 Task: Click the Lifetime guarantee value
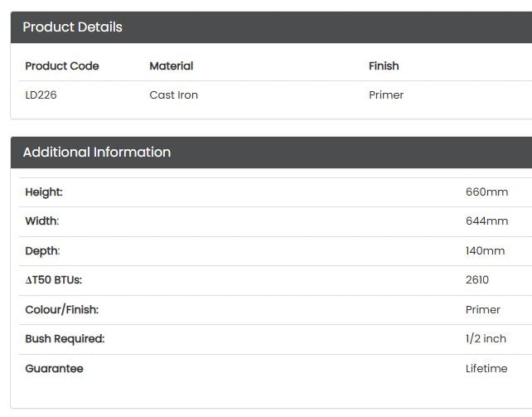[x=486, y=369]
